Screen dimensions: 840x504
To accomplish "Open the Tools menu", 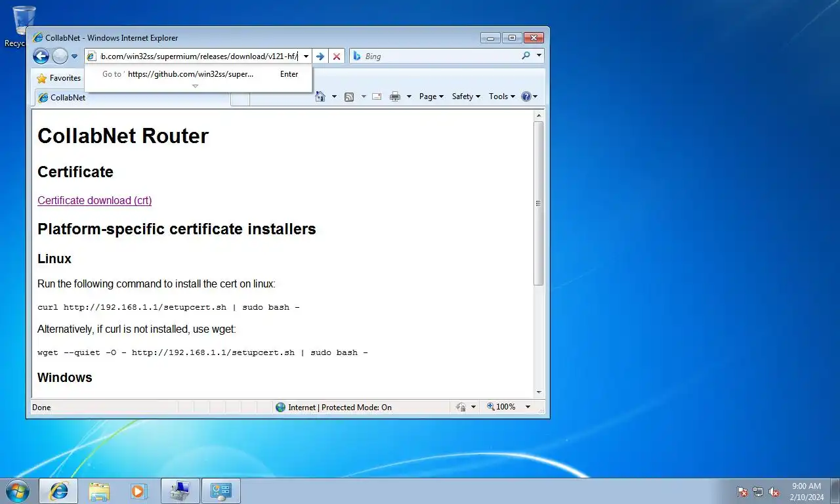I will [x=503, y=96].
